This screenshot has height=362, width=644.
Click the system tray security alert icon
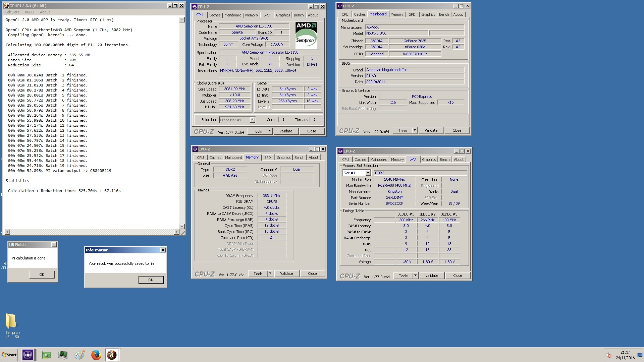(608, 355)
